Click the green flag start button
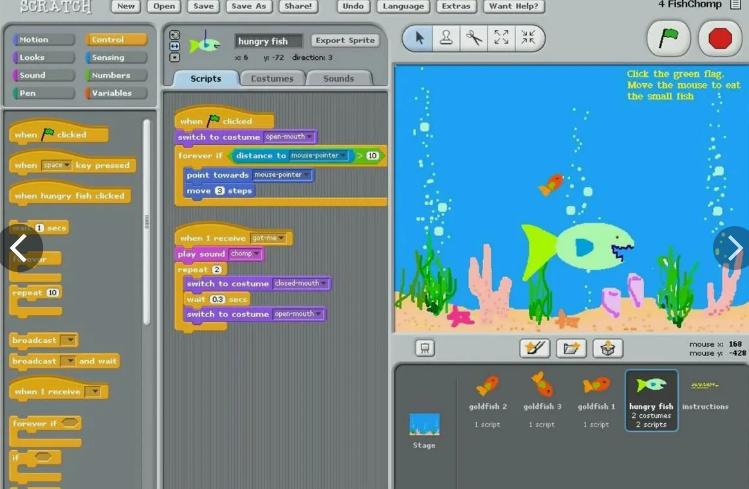The image size is (749, 489). 668,38
